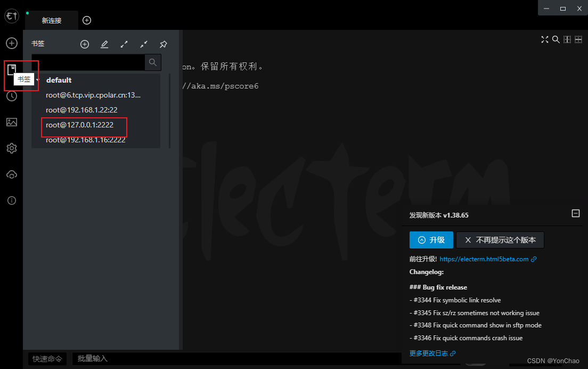This screenshot has width=588, height=369.
Task: Open bookmark root@192.168.1.16:2222
Action: tap(86, 140)
